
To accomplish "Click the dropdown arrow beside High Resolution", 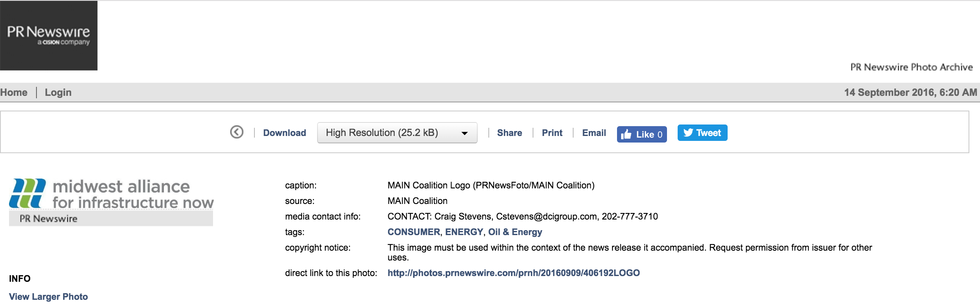I will coord(465,133).
